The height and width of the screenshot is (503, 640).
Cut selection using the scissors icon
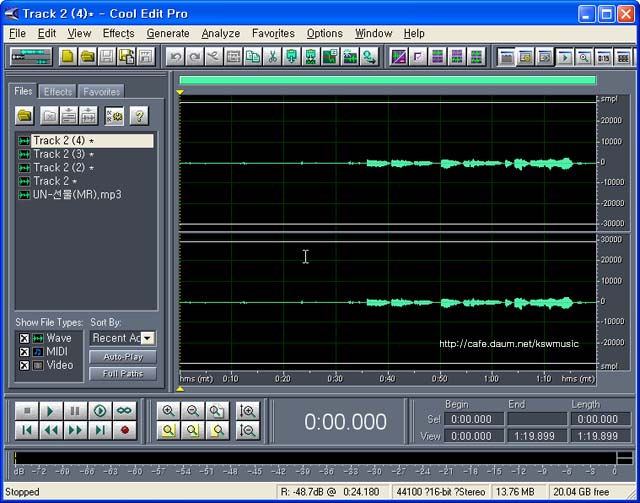(x=272, y=56)
